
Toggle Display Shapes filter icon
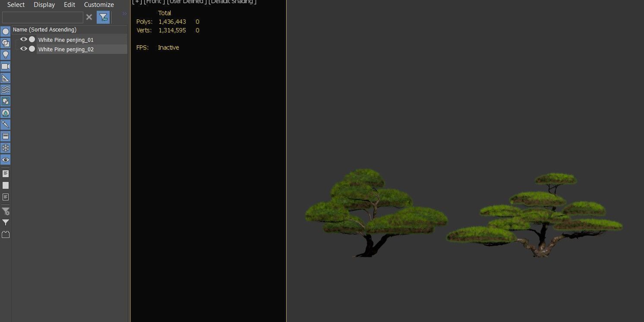[x=6, y=43]
